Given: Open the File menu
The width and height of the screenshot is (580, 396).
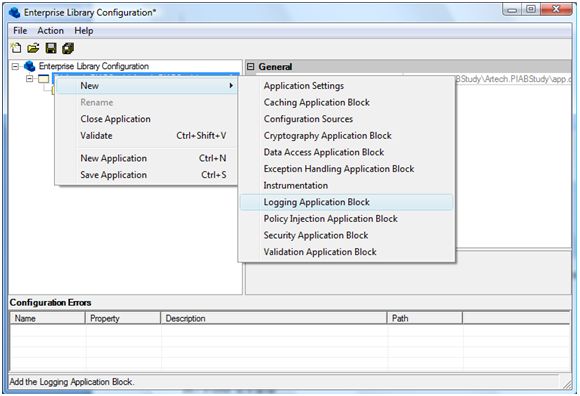Looking at the screenshot, I should click(x=20, y=31).
